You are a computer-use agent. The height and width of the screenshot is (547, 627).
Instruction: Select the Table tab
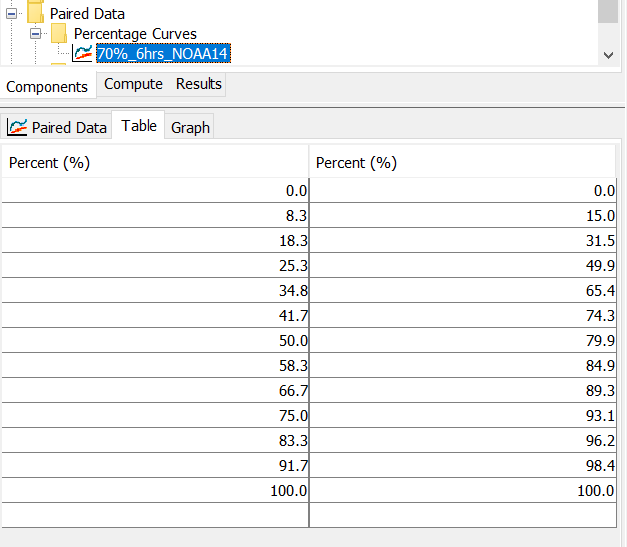pos(139,126)
